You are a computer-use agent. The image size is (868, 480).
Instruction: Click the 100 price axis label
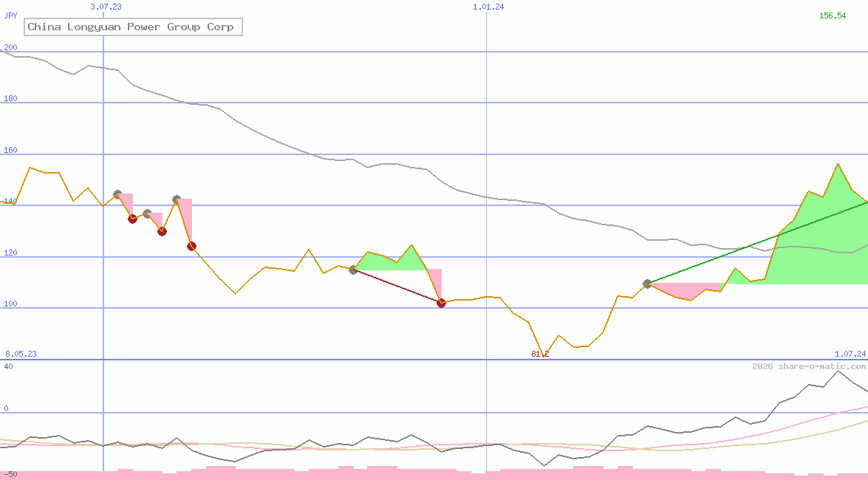click(x=10, y=304)
